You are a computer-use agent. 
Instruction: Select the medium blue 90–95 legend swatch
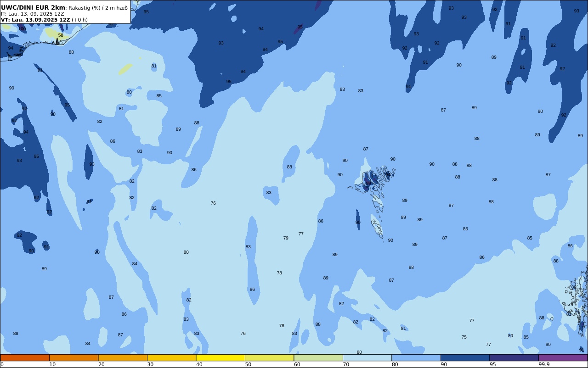[x=465, y=357]
